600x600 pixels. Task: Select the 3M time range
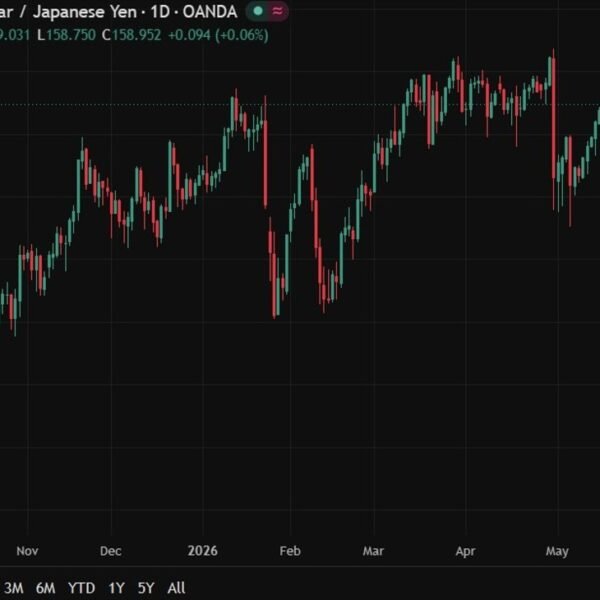pyautogui.click(x=14, y=588)
